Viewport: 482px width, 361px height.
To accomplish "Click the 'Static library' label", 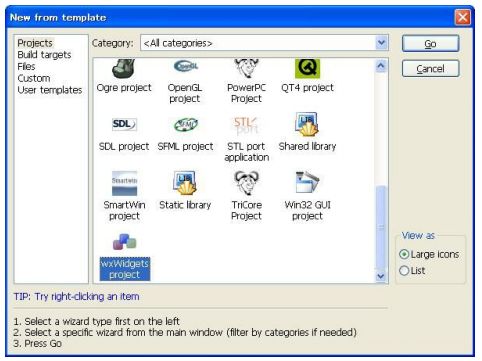I will pos(185,205).
